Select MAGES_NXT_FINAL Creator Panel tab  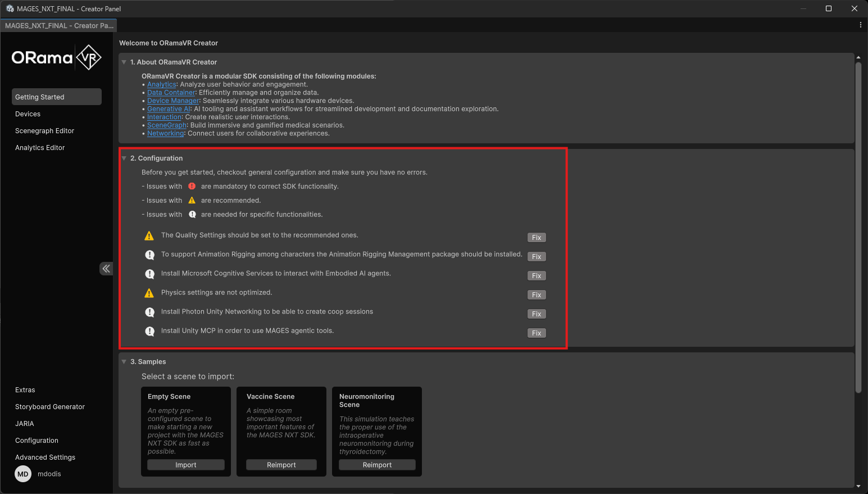tap(58, 26)
